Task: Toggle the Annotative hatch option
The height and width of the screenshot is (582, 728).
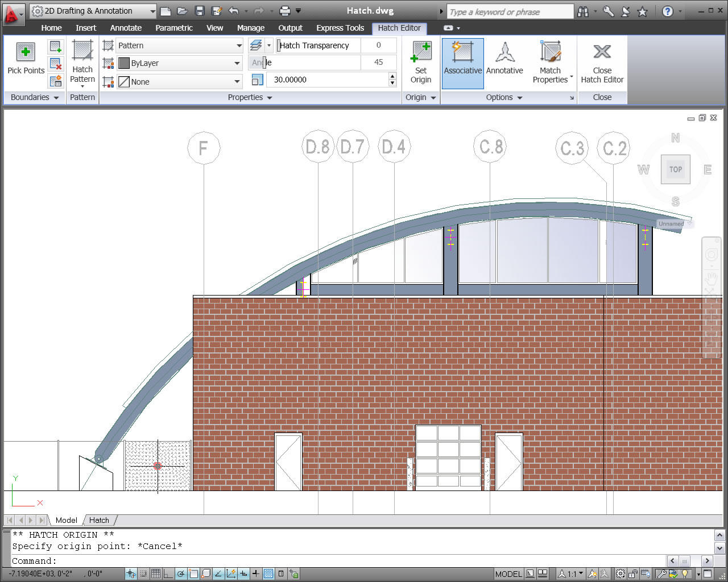Action: (x=504, y=59)
